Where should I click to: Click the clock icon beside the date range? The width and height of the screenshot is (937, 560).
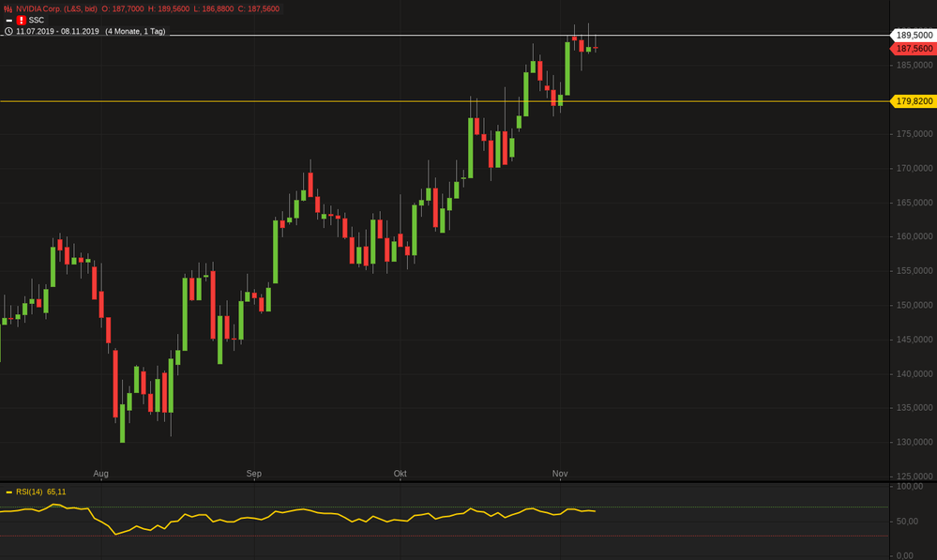click(x=8, y=31)
